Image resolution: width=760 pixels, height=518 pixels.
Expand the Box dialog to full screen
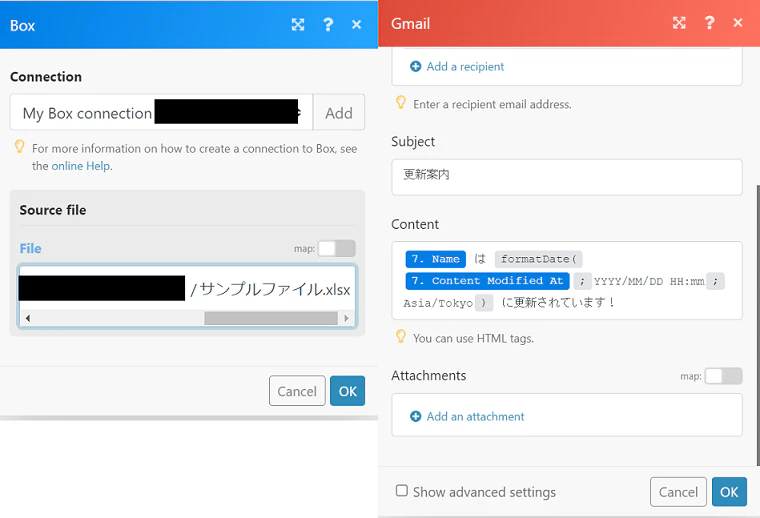pyautogui.click(x=298, y=25)
